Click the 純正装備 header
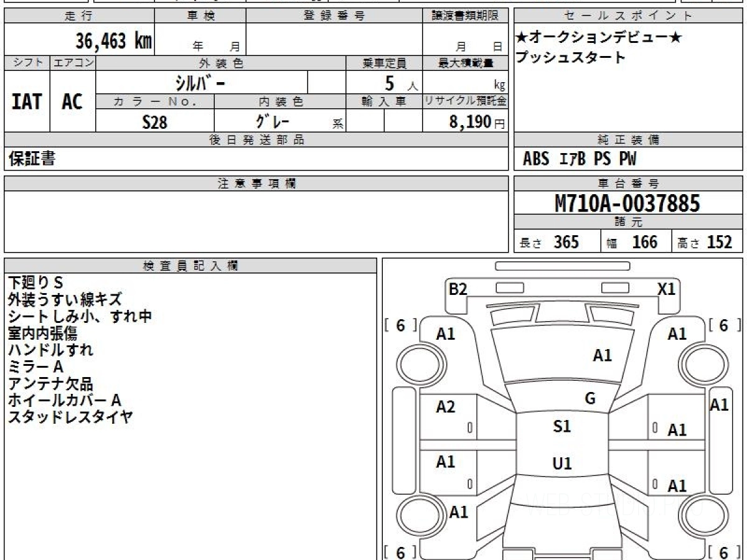 (x=629, y=140)
